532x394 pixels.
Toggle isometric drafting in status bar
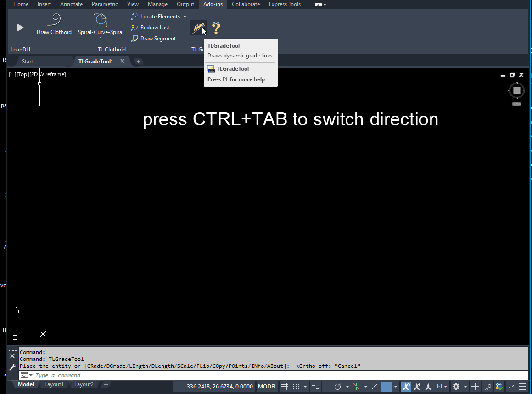(x=356, y=387)
